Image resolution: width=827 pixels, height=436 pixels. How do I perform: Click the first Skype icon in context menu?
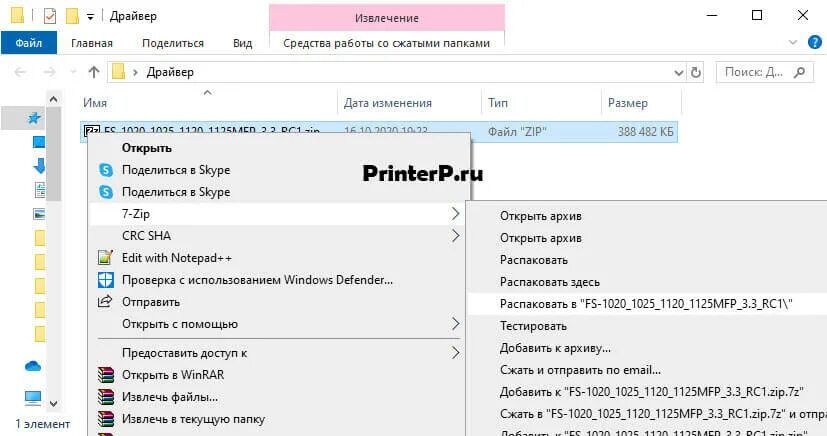106,170
